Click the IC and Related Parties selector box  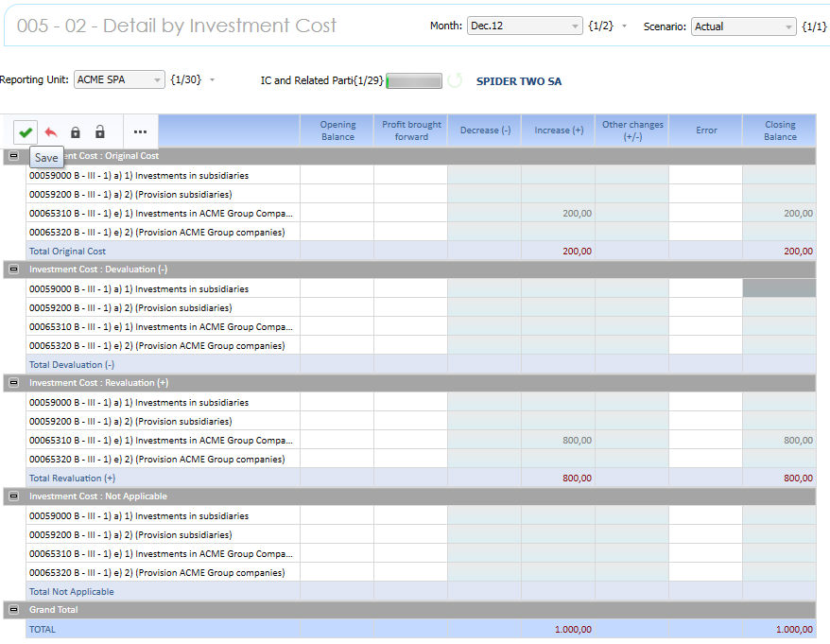[414, 81]
